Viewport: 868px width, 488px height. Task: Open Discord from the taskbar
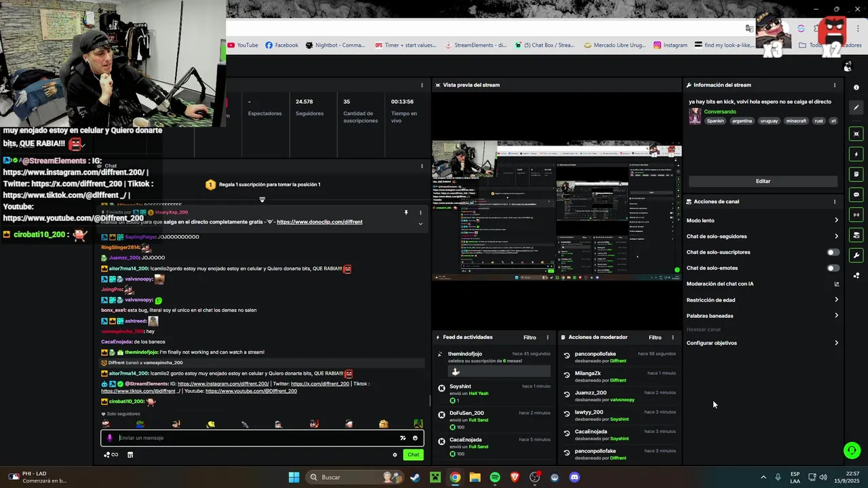click(x=574, y=477)
